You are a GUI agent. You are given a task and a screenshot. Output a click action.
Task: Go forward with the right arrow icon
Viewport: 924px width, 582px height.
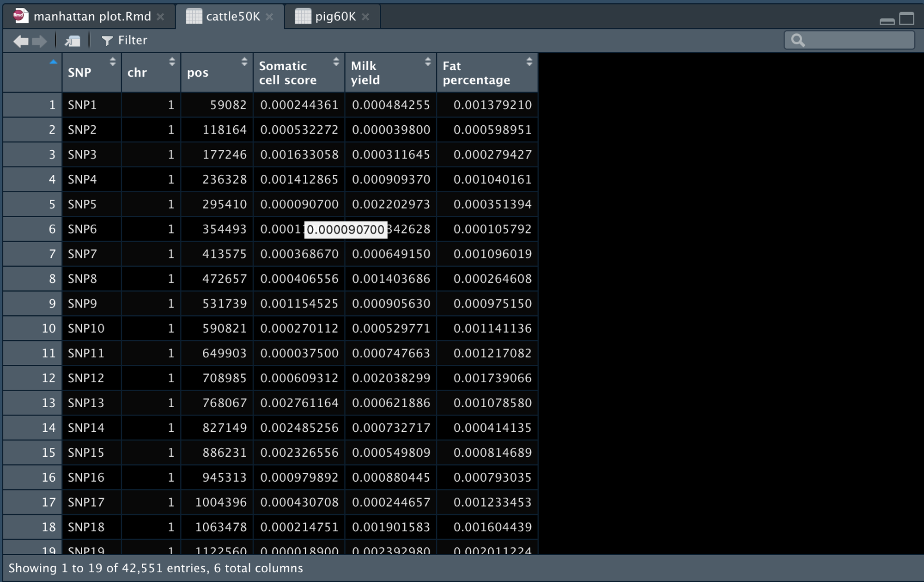click(39, 41)
